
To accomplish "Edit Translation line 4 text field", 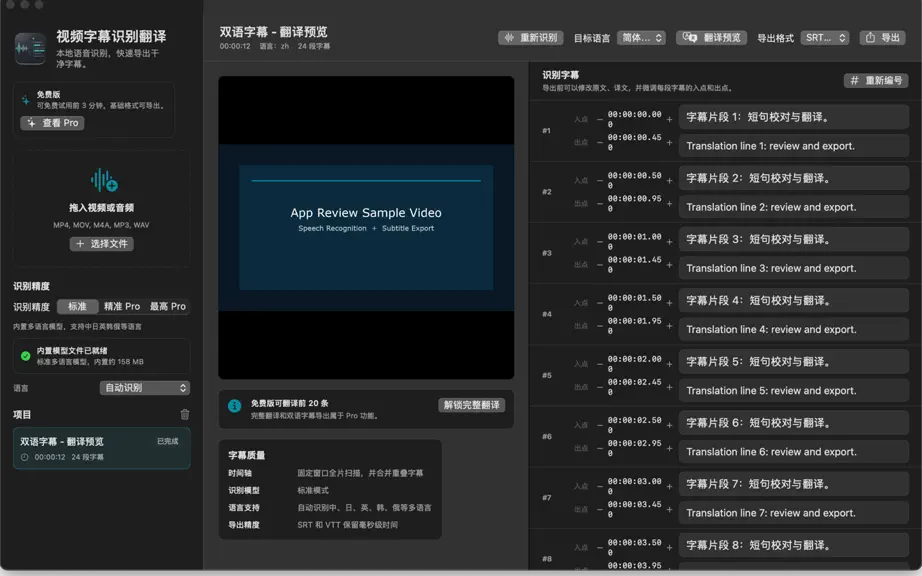I will coord(794,329).
